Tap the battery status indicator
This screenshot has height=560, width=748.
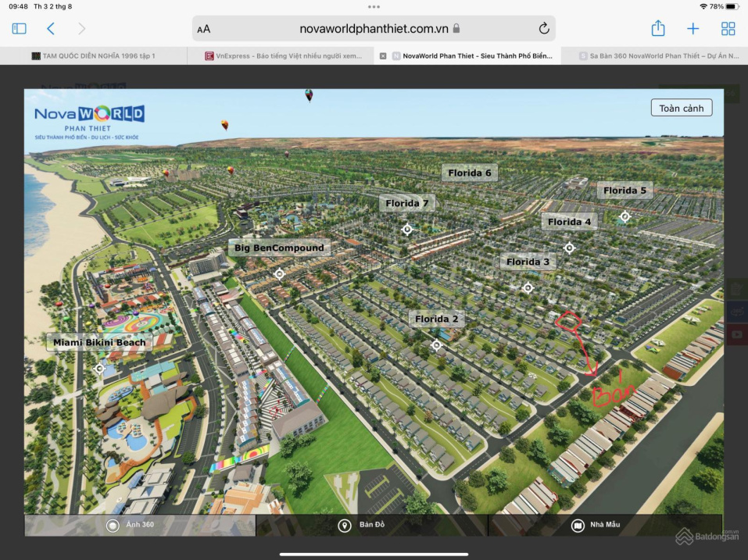click(732, 7)
